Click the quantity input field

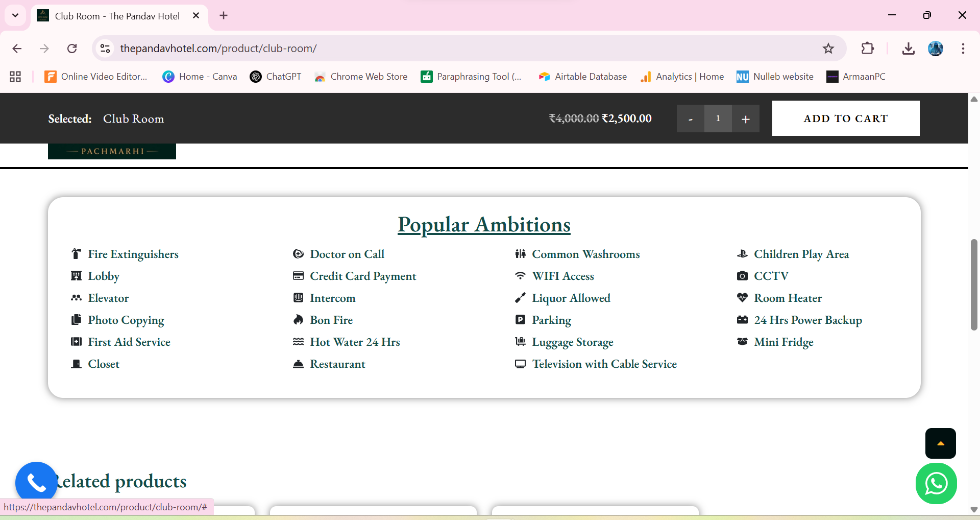click(718, 119)
